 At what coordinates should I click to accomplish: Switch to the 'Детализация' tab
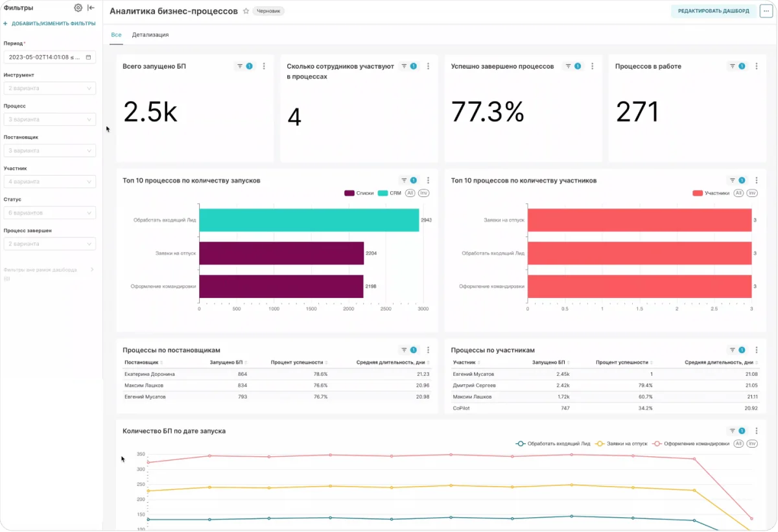click(150, 35)
